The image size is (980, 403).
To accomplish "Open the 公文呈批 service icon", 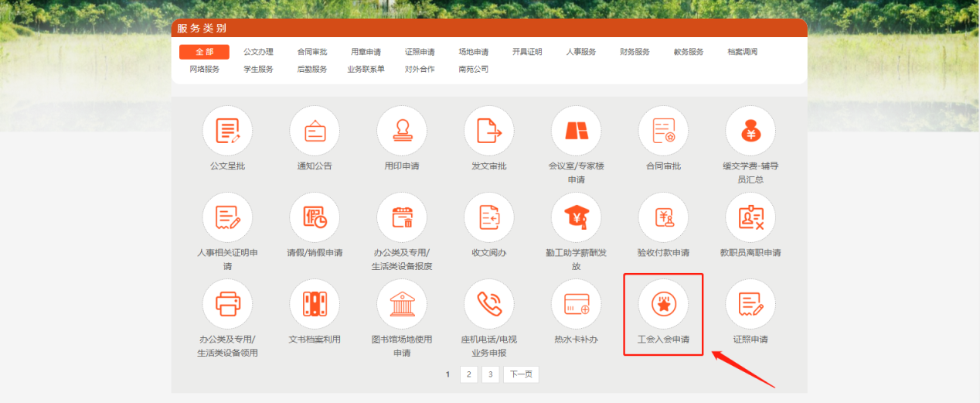I will coord(227,130).
